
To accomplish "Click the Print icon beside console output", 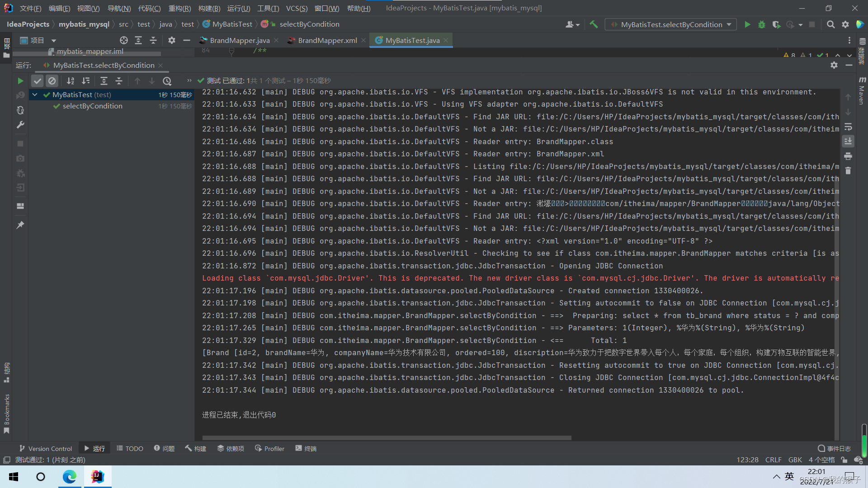I will (848, 156).
